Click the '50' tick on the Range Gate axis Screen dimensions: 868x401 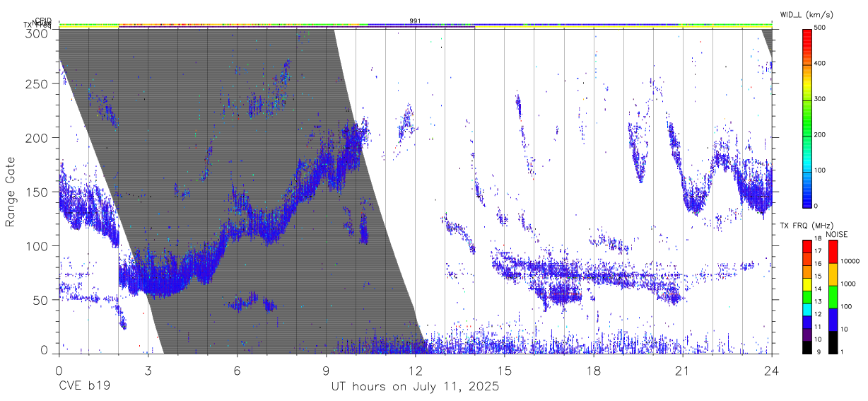tap(41, 301)
